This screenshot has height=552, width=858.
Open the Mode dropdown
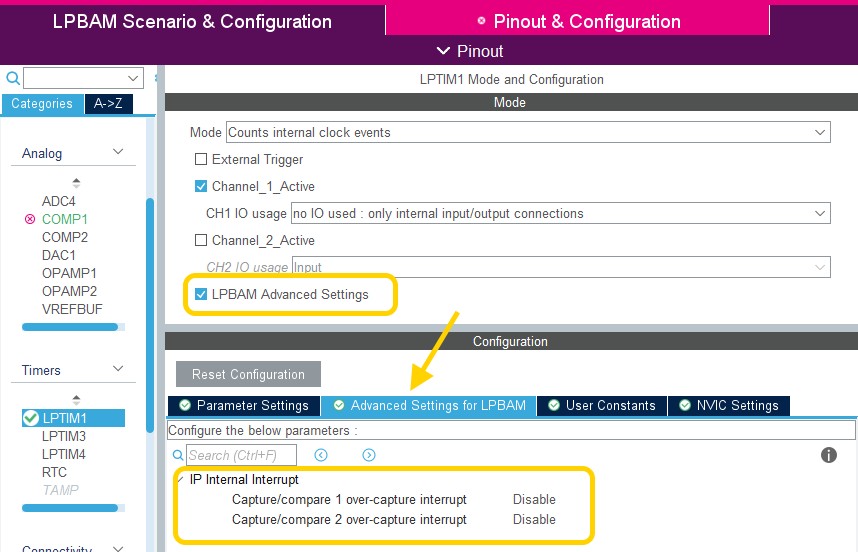[x=528, y=132]
